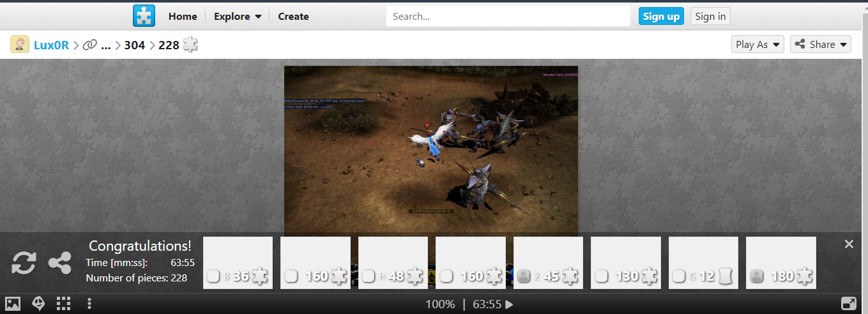868x314 pixels.
Task: Click the puzzle-piece site logo
Action: [x=144, y=16]
